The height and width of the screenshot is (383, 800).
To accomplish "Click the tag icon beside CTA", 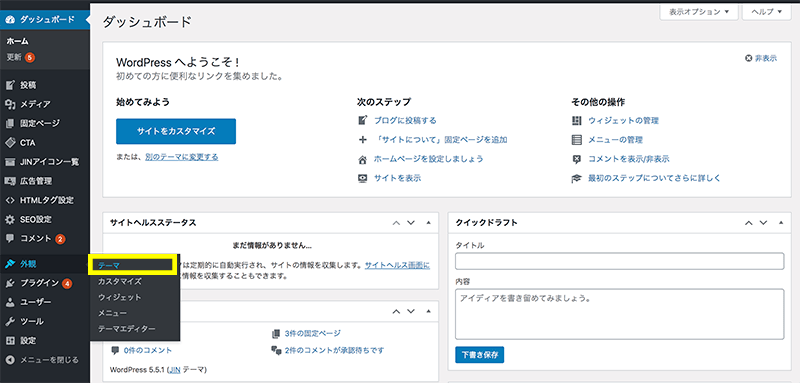I will tap(10, 143).
